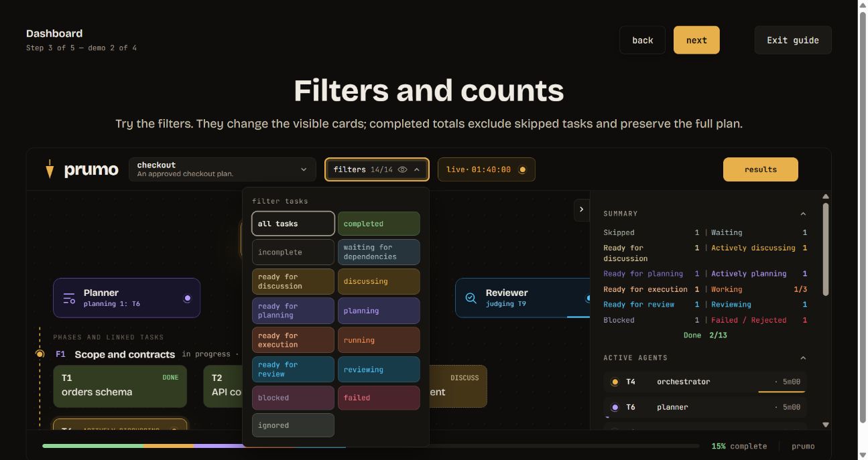Select the T6 planner agent row
The width and height of the screenshot is (868, 460).
click(x=704, y=407)
